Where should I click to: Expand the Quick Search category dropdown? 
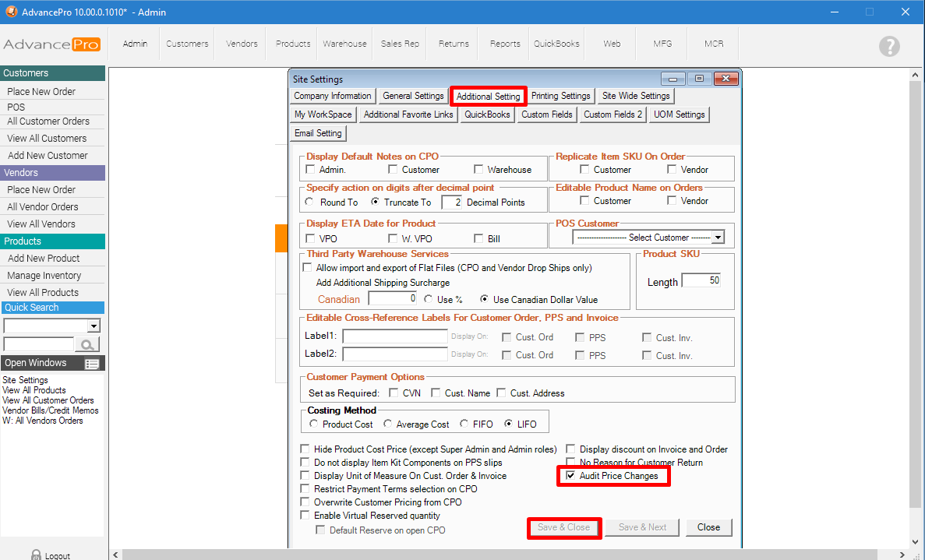94,326
